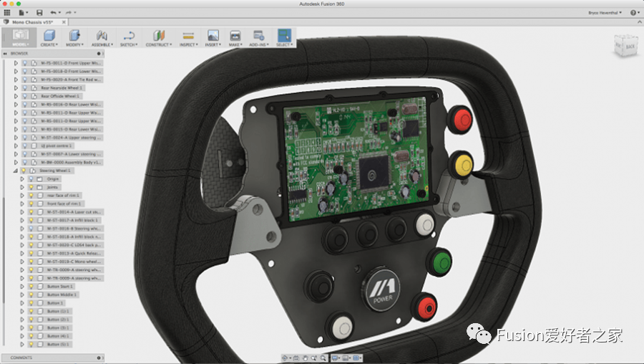
Task: Toggle visibility bulb of Steering Wheel:1
Action: tap(24, 171)
